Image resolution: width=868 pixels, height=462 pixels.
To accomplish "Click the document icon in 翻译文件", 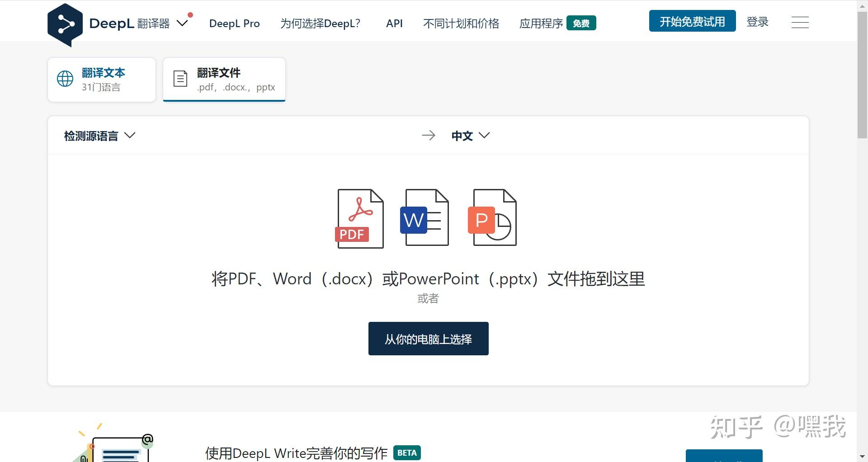I will tap(180, 79).
